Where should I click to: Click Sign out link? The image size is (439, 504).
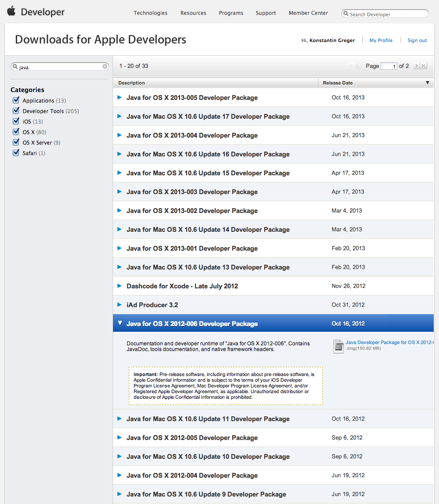point(417,40)
